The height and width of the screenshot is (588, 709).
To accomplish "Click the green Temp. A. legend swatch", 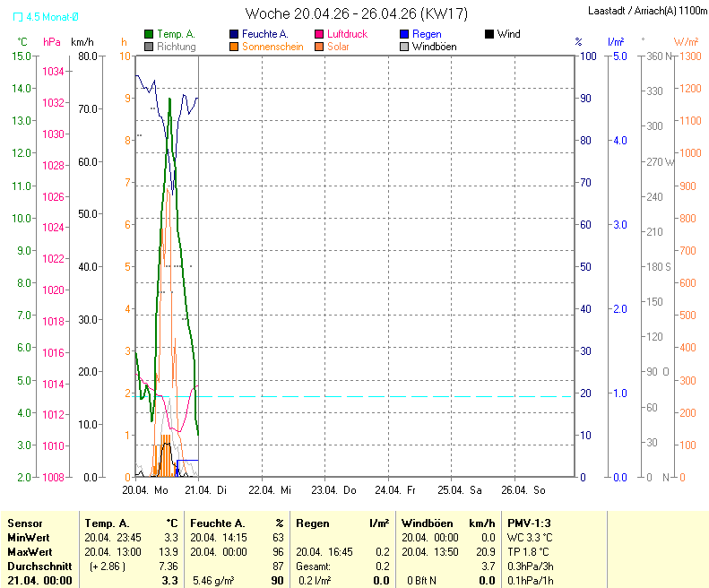I will click(x=149, y=34).
